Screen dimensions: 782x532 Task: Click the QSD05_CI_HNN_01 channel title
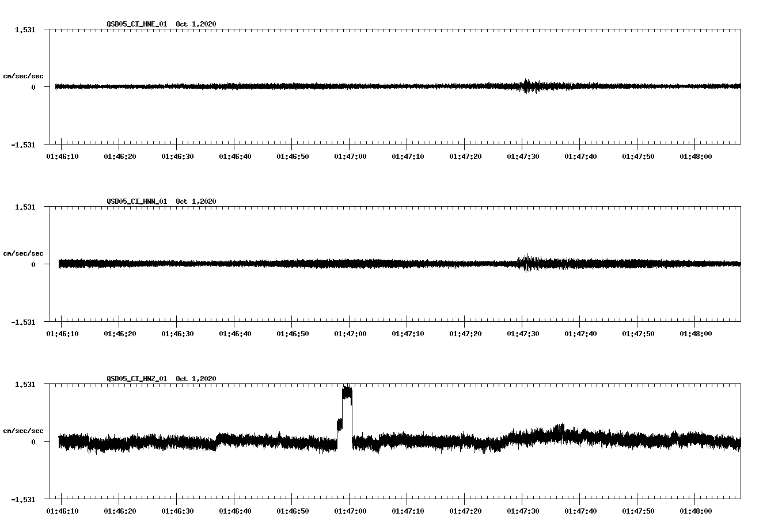pos(135,202)
